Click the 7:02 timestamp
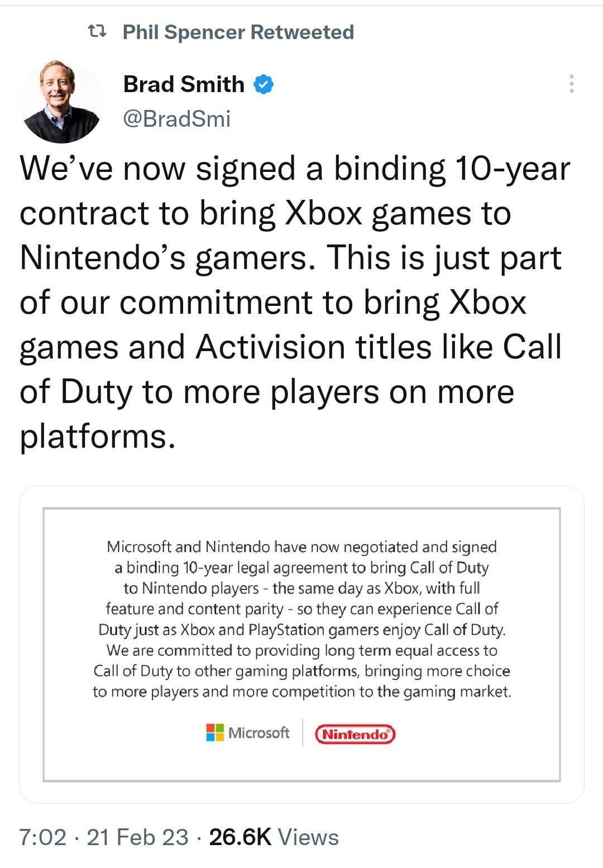The image size is (603, 868). point(43,837)
